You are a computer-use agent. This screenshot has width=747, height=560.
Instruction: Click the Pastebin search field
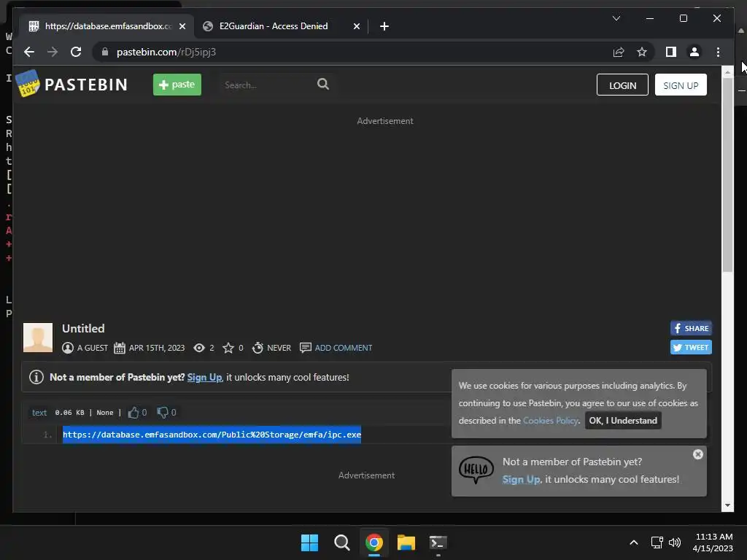[267, 85]
